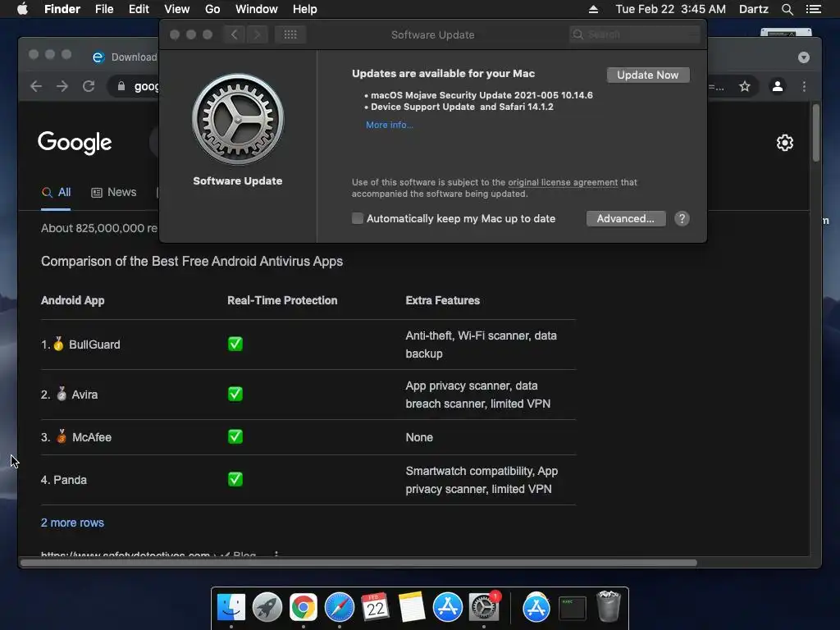840x630 pixels.
Task: Select the Download browser tab in Chrome
Action: [125, 57]
